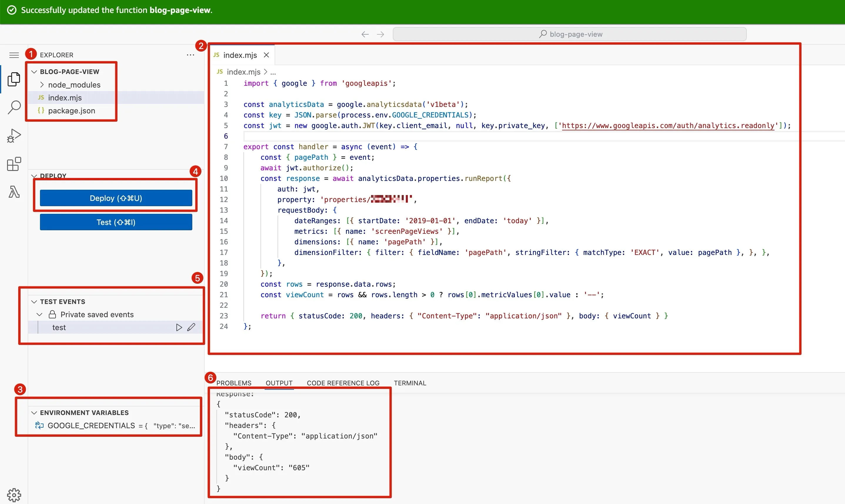Collapse the ENVIRONMENT VARIABLES section
Screen dimensions: 845x504
[x=34, y=413]
